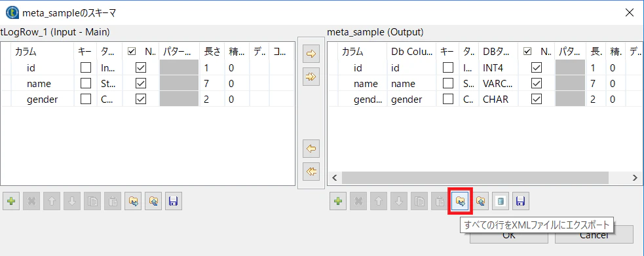This screenshot has width=644, height=256.
Task: Toggle nullable header checkbox in output table
Action: [528, 52]
